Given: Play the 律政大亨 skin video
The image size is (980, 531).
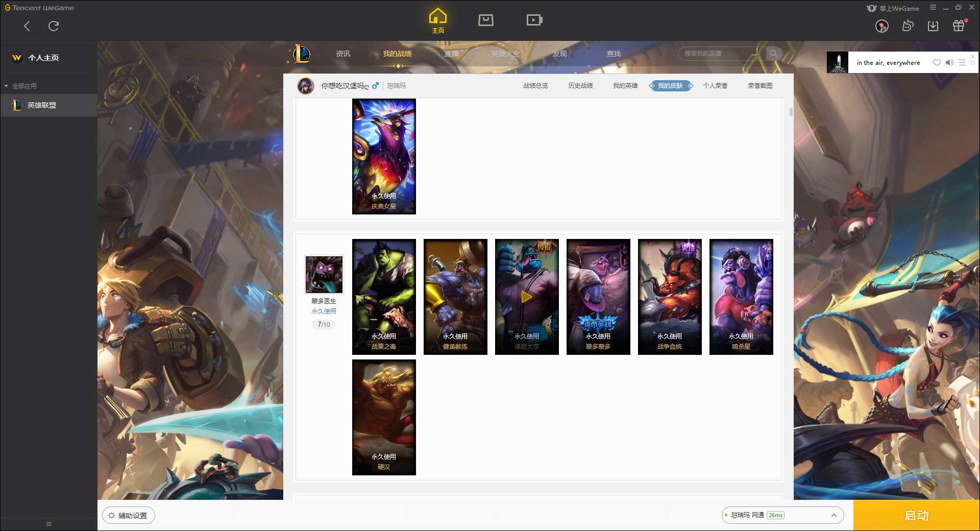Looking at the screenshot, I should click(527, 297).
